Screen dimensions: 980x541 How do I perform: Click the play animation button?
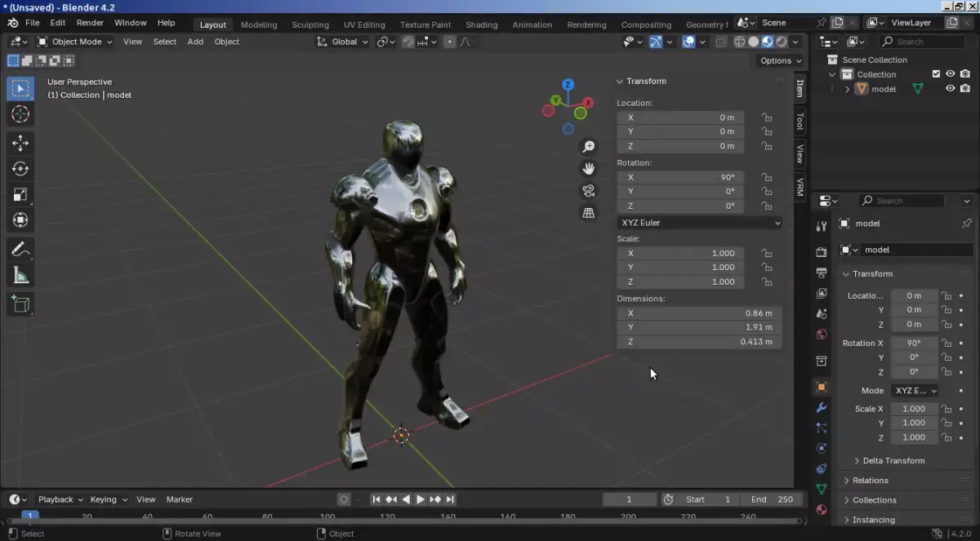click(x=421, y=499)
